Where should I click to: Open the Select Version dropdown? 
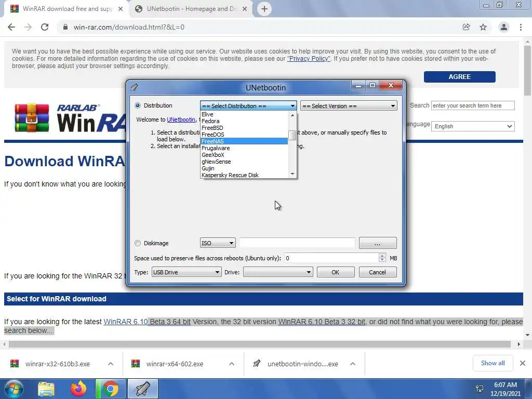point(349,106)
